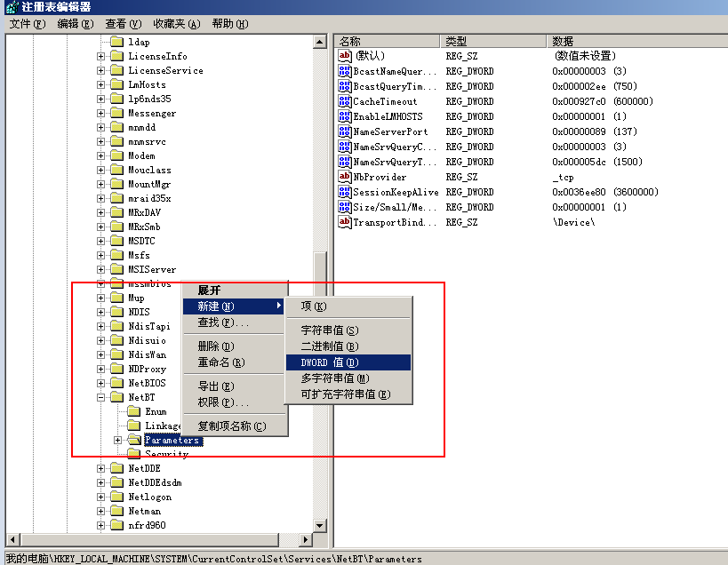Sort by the 类型 column header

(493, 41)
